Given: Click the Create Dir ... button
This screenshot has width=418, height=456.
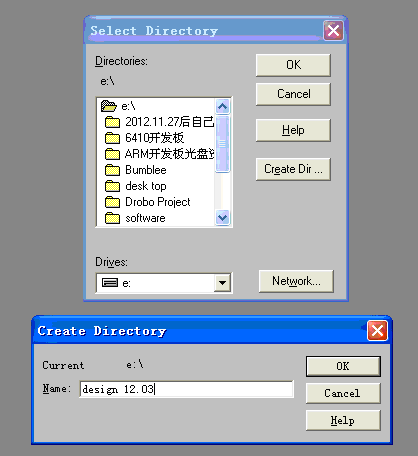Looking at the screenshot, I should click(x=293, y=169).
